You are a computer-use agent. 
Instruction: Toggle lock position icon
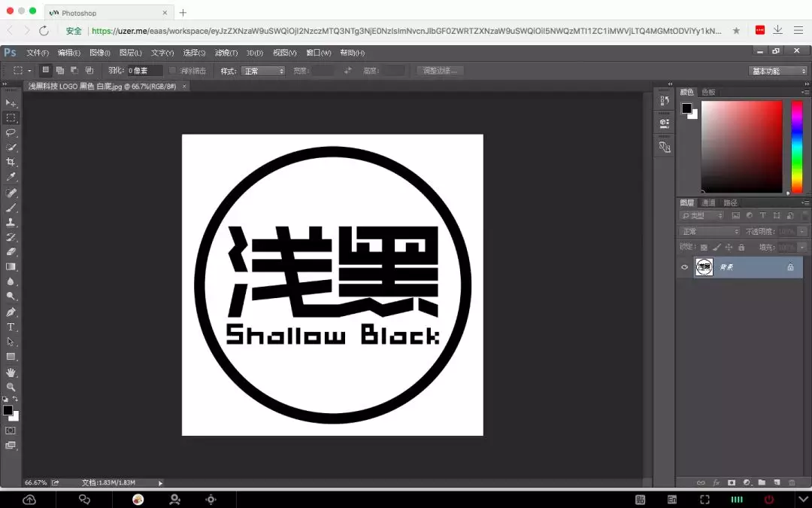[x=729, y=248]
